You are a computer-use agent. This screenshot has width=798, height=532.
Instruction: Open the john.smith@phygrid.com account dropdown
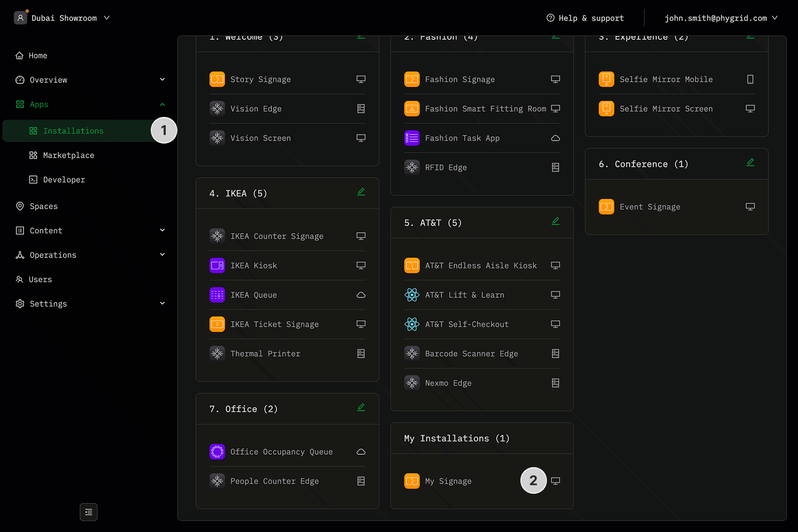coord(720,18)
